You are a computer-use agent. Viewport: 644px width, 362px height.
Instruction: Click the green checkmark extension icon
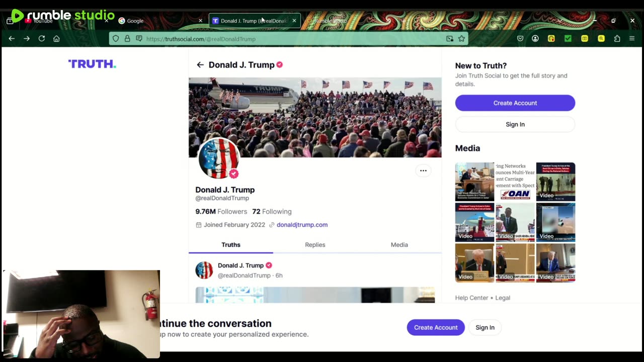tap(568, 39)
